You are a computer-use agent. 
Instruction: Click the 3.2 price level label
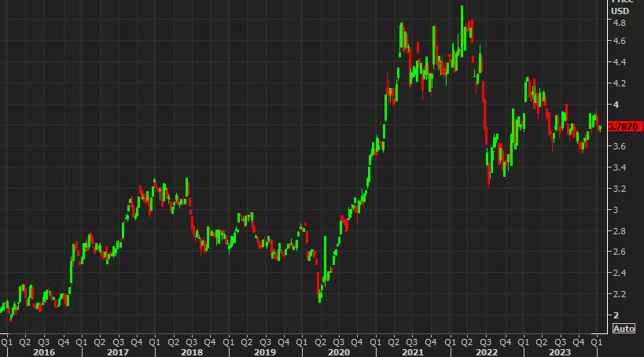[620, 189]
